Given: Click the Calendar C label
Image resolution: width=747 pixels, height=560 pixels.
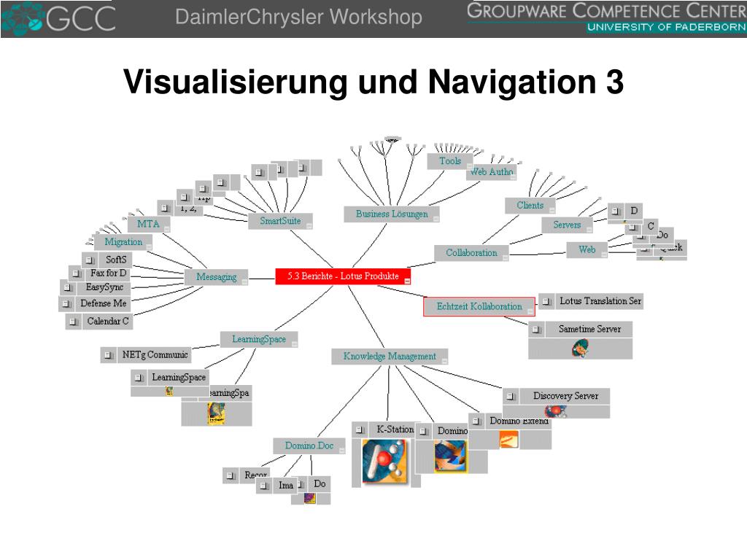Looking at the screenshot, I should tap(108, 322).
